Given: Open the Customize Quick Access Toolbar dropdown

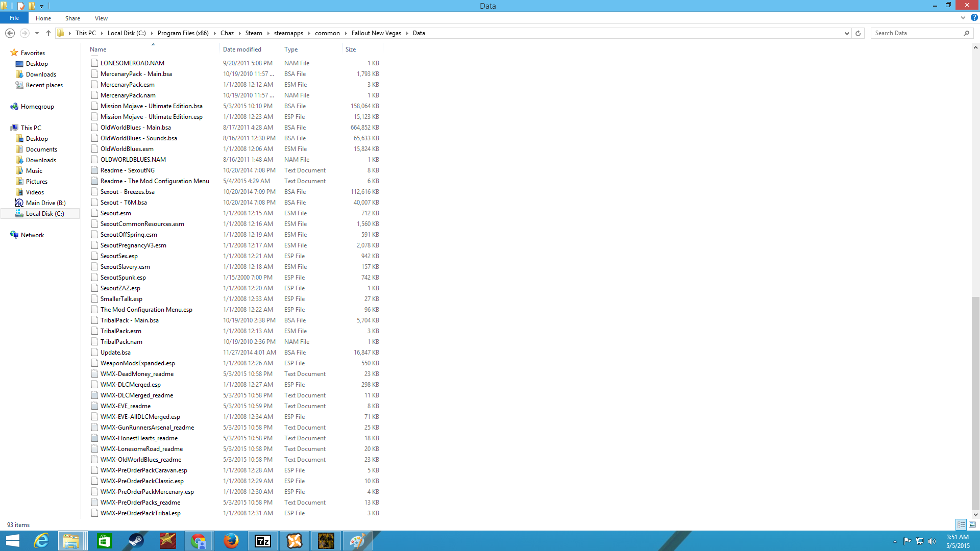Looking at the screenshot, I should (x=42, y=6).
